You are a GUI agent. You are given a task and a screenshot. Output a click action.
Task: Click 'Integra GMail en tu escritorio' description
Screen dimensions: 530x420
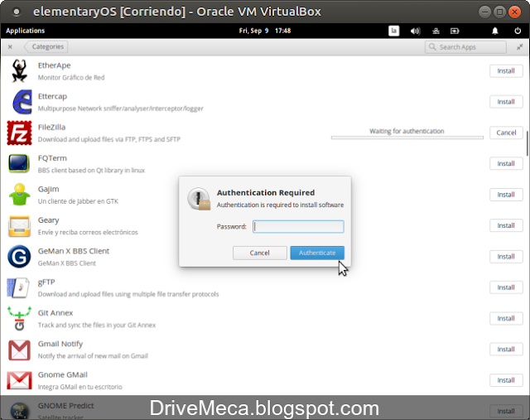point(79,387)
